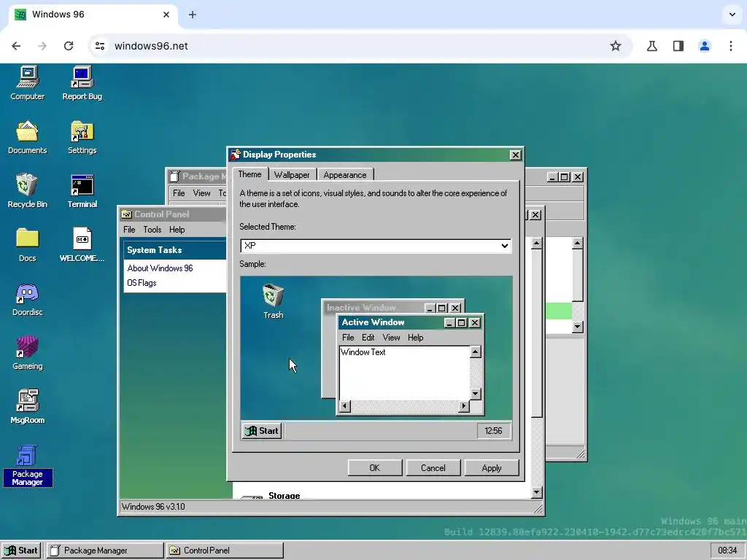Click Edit in the sample Active Window
Screen dimensions: 747x560
pyautogui.click(x=368, y=338)
